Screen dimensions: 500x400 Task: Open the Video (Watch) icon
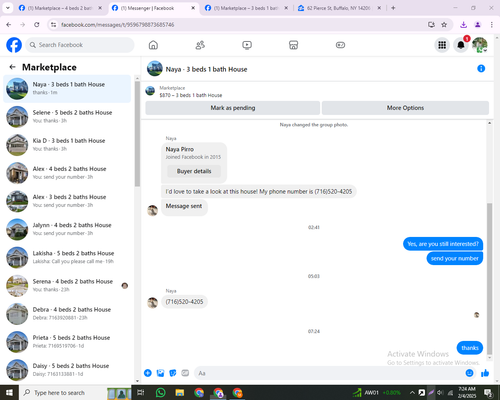(x=247, y=45)
